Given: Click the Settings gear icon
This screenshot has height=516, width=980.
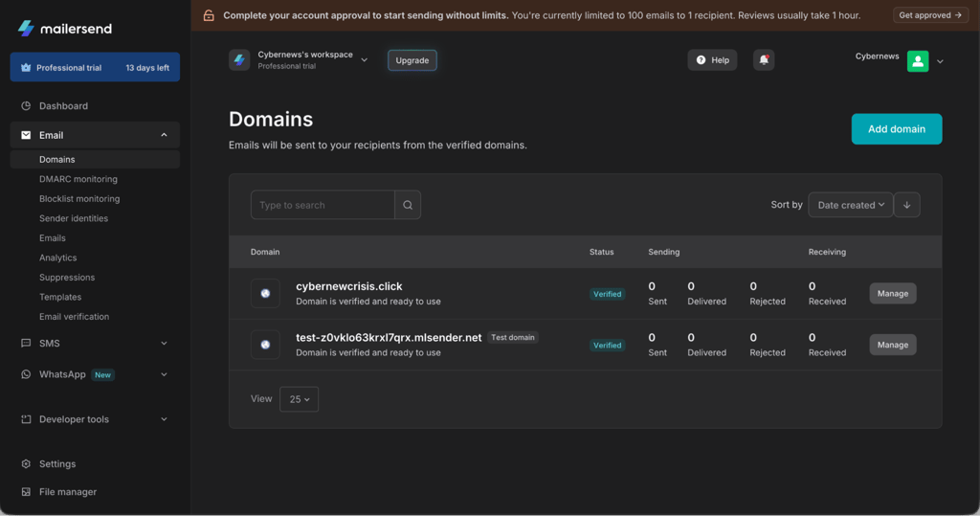Looking at the screenshot, I should coord(26,463).
